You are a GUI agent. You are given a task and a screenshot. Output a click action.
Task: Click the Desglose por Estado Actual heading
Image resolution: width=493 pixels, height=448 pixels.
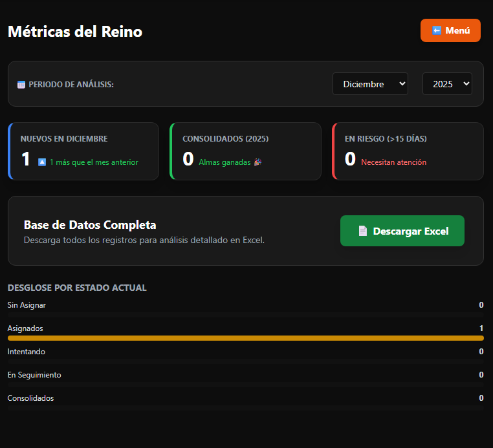tap(77, 288)
